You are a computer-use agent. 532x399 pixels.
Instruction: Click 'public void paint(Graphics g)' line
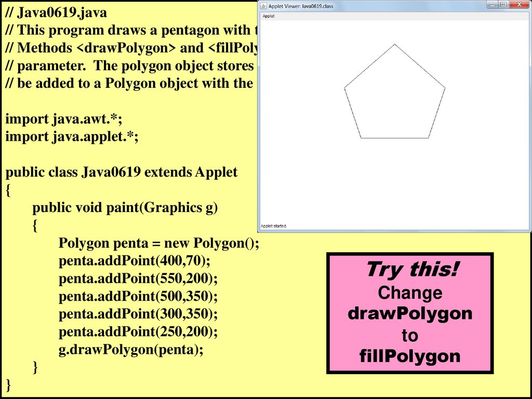[x=125, y=208]
